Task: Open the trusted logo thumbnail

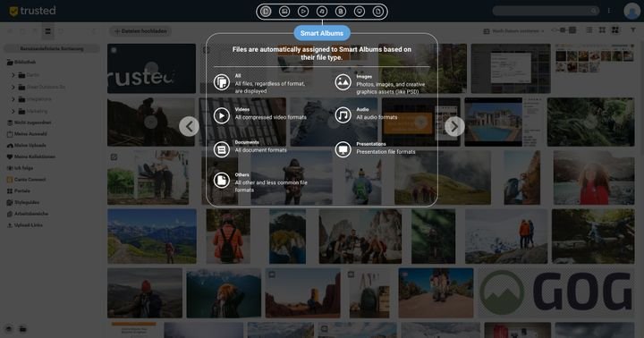Action: pos(151,69)
